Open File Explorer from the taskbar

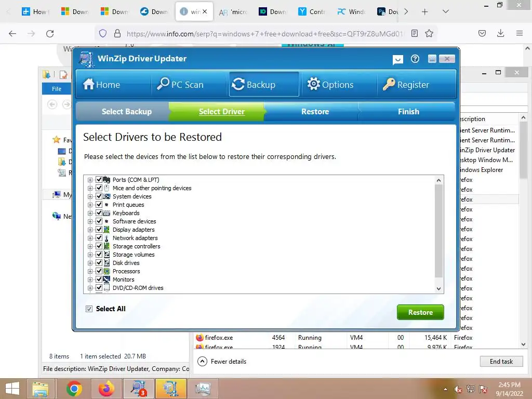[41, 389]
